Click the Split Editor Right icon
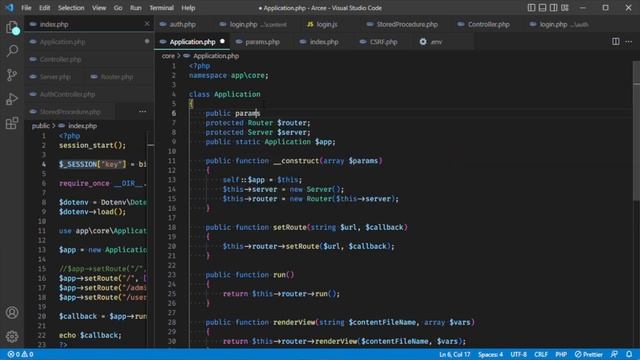The image size is (640, 360). 616,42
